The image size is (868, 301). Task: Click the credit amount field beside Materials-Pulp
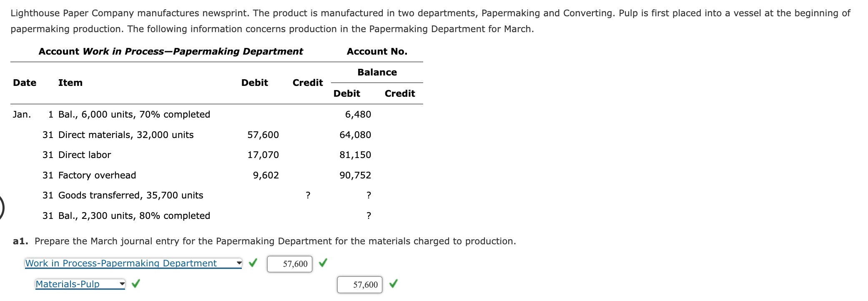tap(360, 285)
